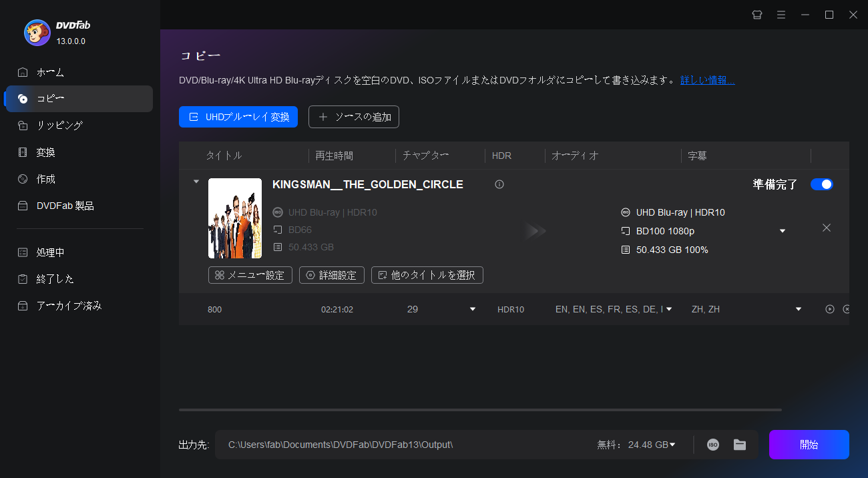Open the skin theme shirt icon
The height and width of the screenshot is (478, 868).
coord(757,15)
